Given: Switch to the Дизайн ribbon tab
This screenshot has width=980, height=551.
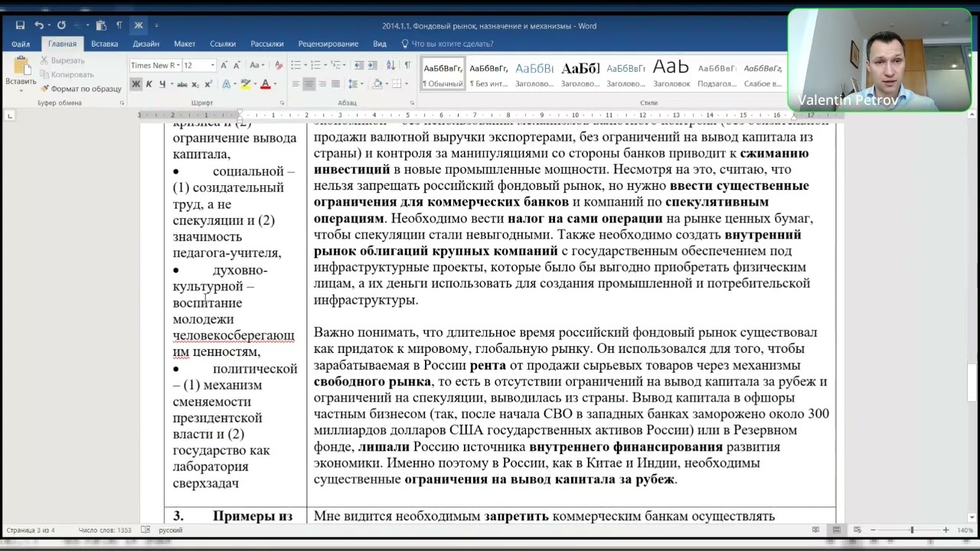Looking at the screenshot, I should (x=146, y=44).
